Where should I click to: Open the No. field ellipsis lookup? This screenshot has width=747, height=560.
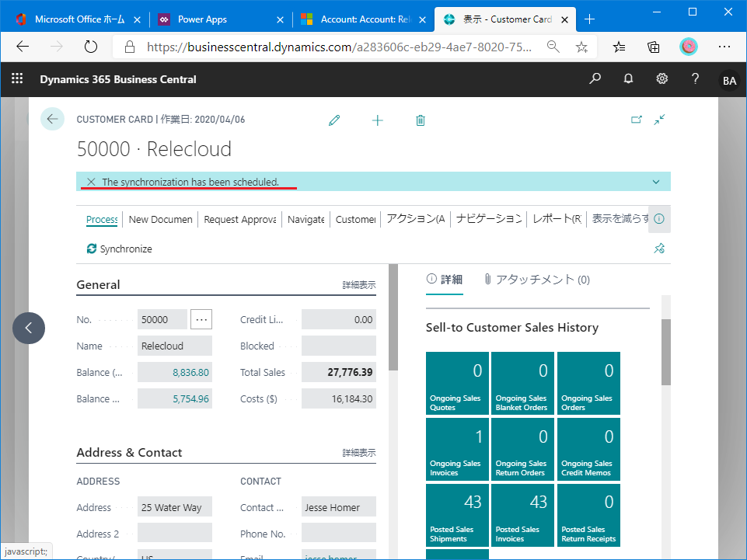[x=201, y=319]
